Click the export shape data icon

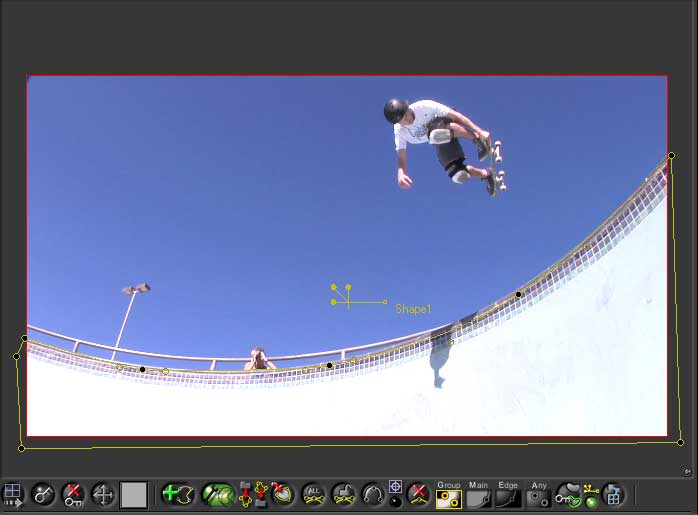(x=261, y=495)
